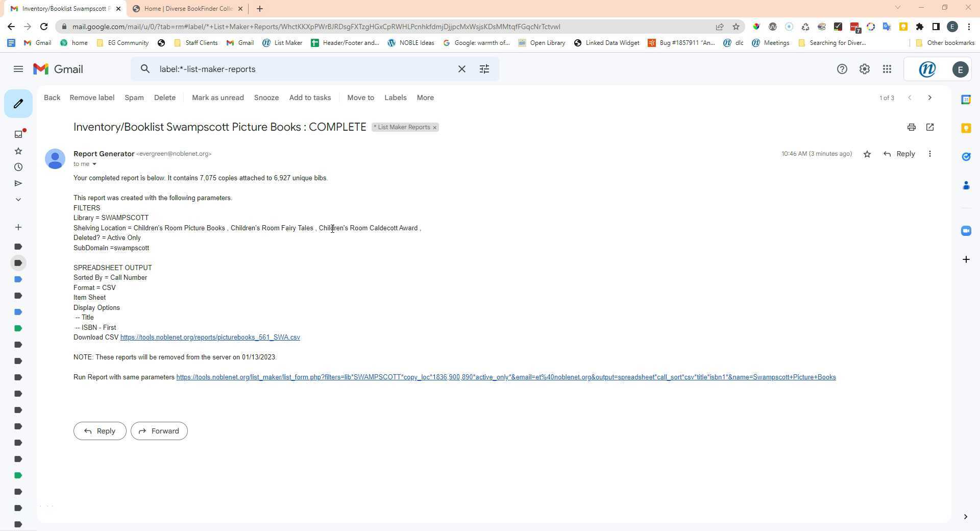Open Google Keep in the side panel
This screenshot has width=980, height=531.
(x=966, y=128)
